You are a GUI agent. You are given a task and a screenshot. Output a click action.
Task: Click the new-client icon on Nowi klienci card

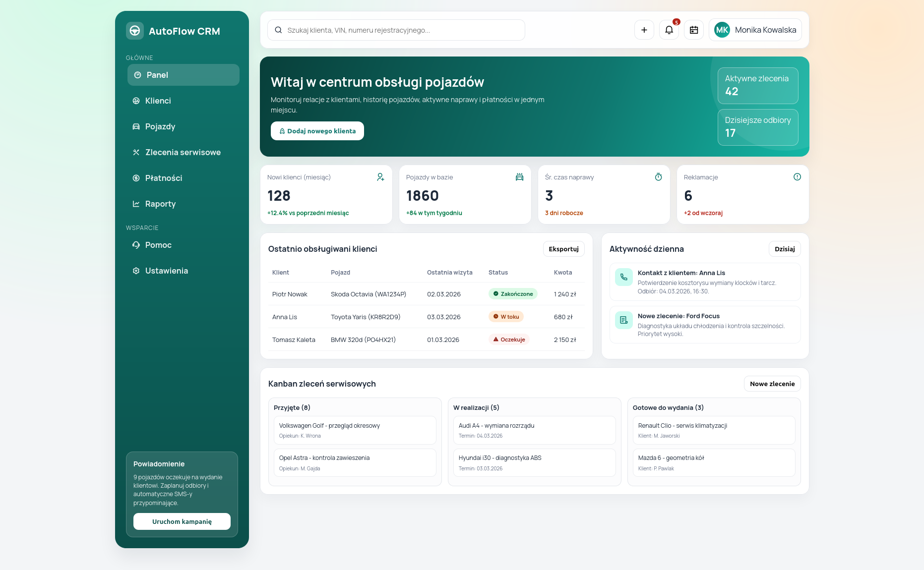380,177
